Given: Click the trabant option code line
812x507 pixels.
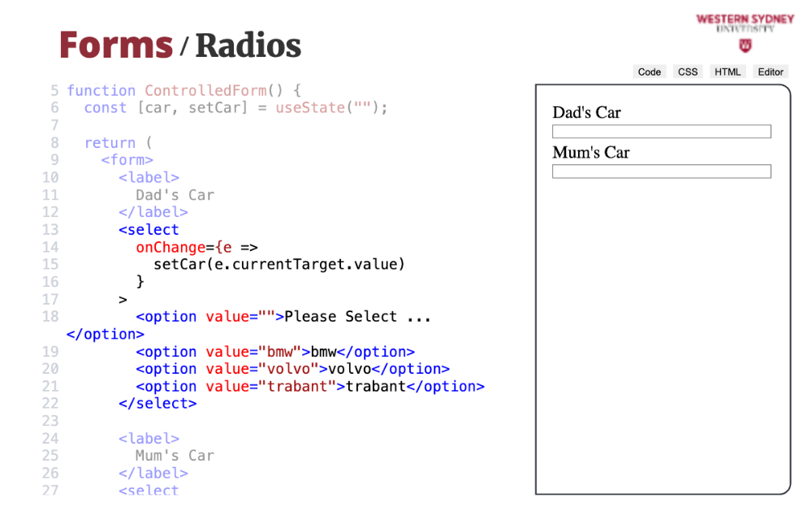Looking at the screenshot, I should coord(309,387).
